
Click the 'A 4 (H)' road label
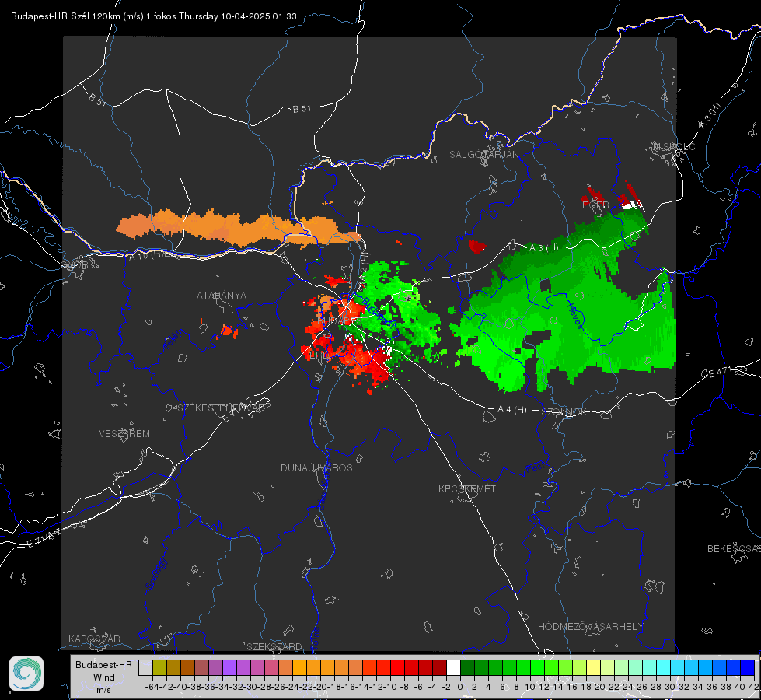pos(512,410)
